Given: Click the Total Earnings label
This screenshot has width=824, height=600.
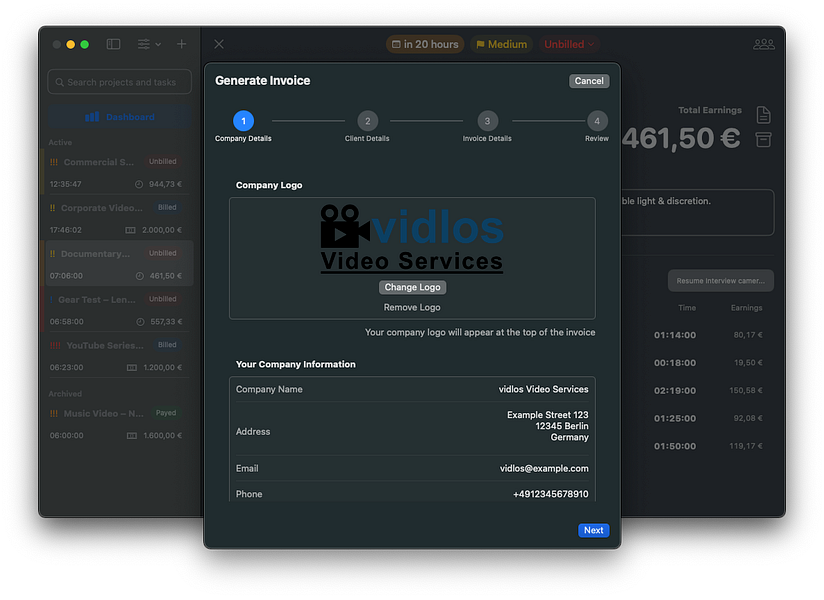Looking at the screenshot, I should point(710,110).
